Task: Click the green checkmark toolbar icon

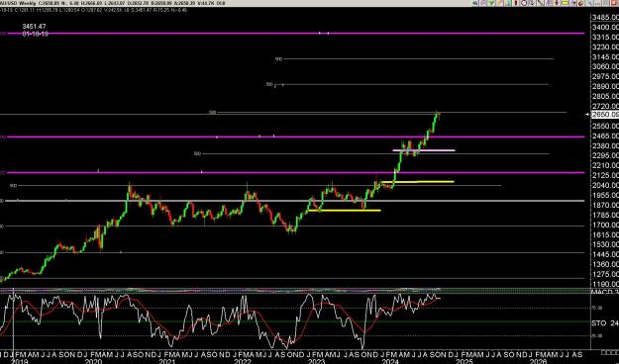Action: click(x=491, y=3)
